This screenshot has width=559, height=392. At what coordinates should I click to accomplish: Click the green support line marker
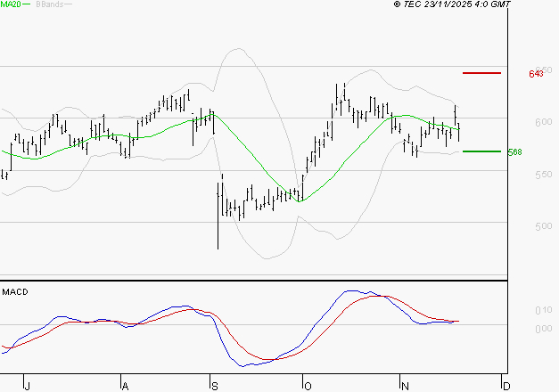coord(481,151)
